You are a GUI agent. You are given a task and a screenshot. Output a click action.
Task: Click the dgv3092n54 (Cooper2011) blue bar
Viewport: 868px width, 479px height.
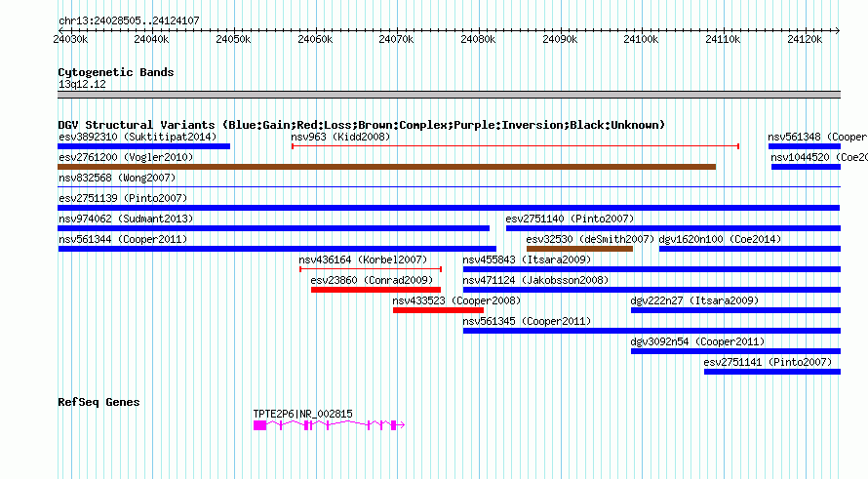coord(735,351)
